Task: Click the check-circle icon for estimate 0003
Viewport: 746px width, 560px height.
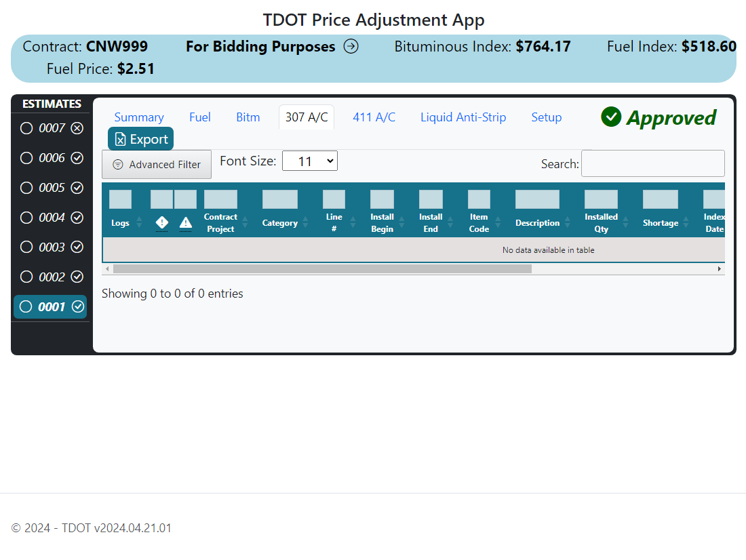Action: 77,247
